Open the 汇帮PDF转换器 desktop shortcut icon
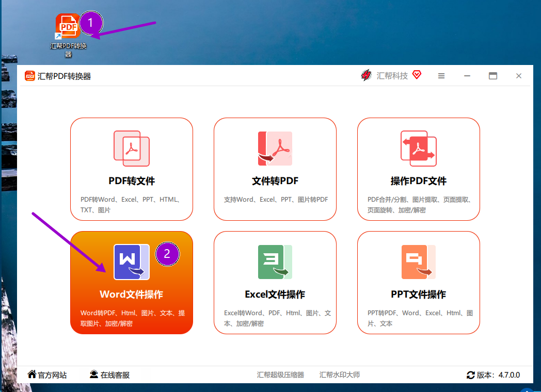 click(68, 26)
